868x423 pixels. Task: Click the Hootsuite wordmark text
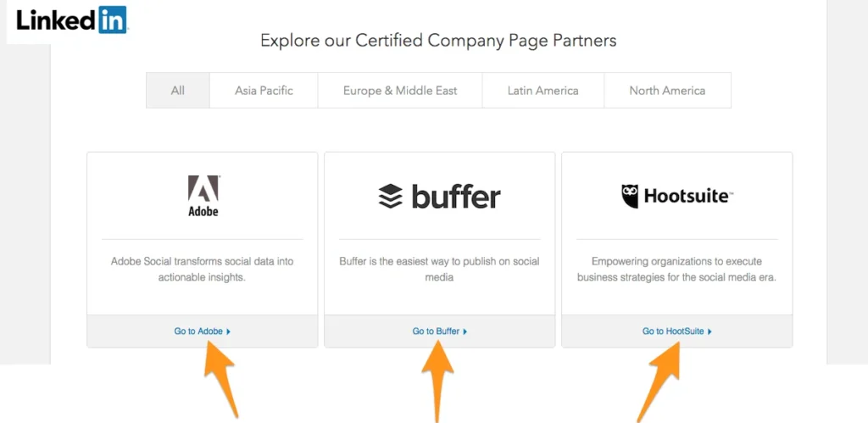687,197
